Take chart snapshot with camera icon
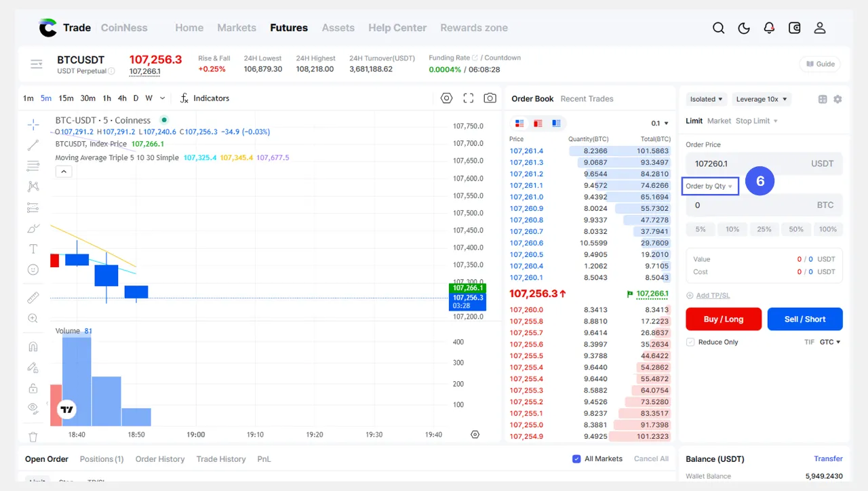The width and height of the screenshot is (868, 491). pyautogui.click(x=490, y=98)
